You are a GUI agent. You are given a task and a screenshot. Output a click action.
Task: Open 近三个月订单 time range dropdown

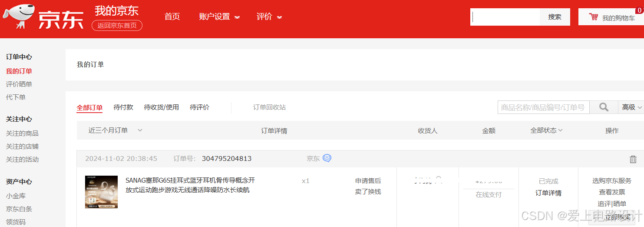click(116, 130)
